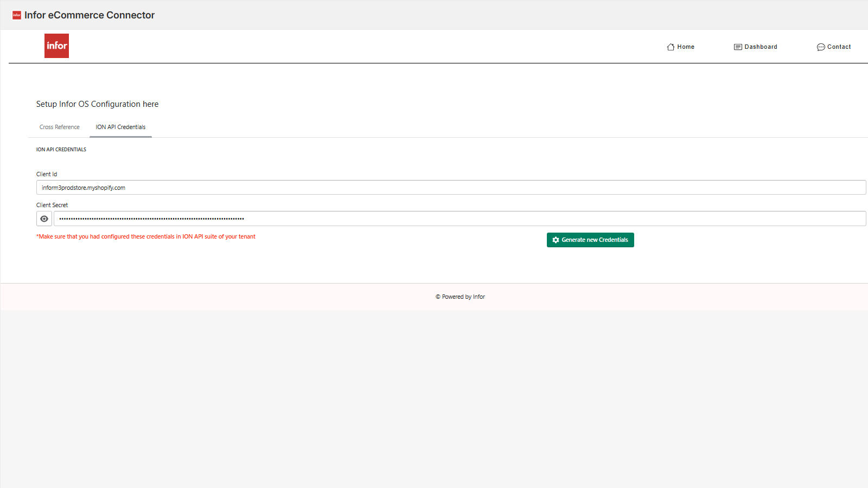Switch to Cross Reference tab
868x488 pixels.
(x=60, y=127)
